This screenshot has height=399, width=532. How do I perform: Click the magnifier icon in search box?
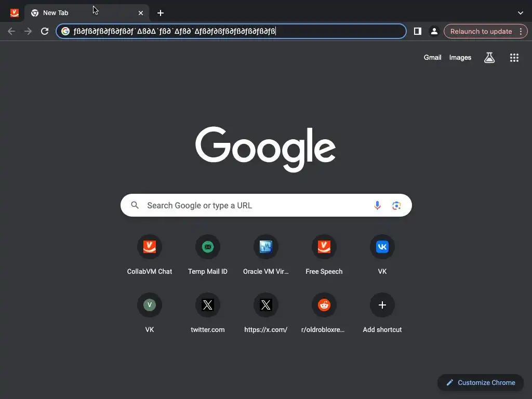pos(135,205)
